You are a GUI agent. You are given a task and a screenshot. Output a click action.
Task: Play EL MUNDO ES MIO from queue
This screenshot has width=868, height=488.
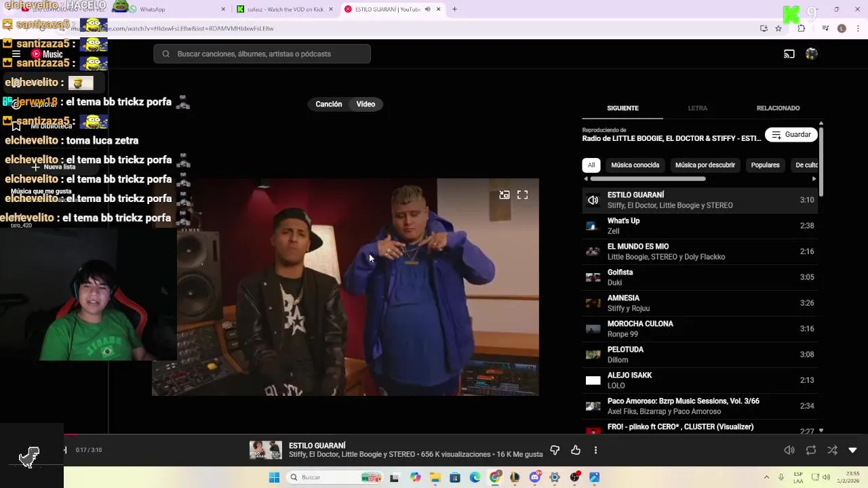(700, 251)
